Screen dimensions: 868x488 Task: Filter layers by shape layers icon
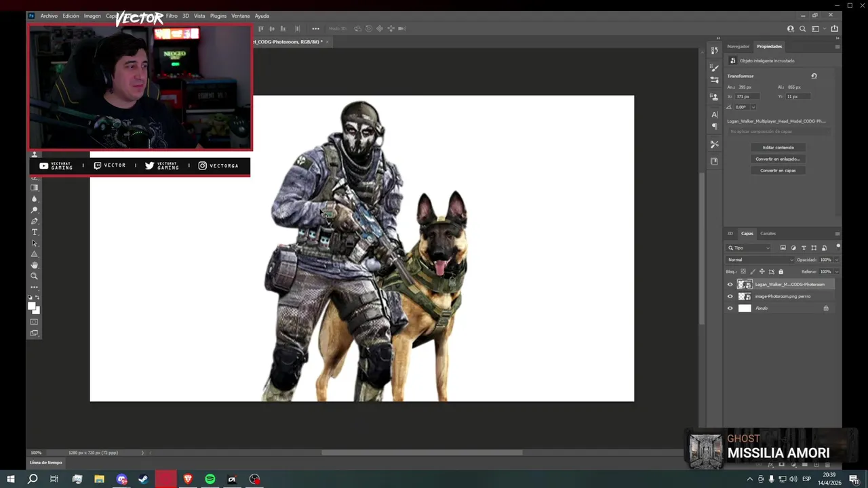[x=814, y=248]
